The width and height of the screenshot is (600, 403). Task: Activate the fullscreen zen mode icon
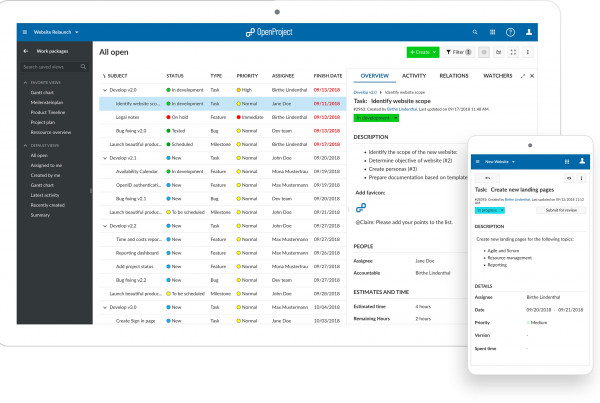pyautogui.click(x=513, y=52)
